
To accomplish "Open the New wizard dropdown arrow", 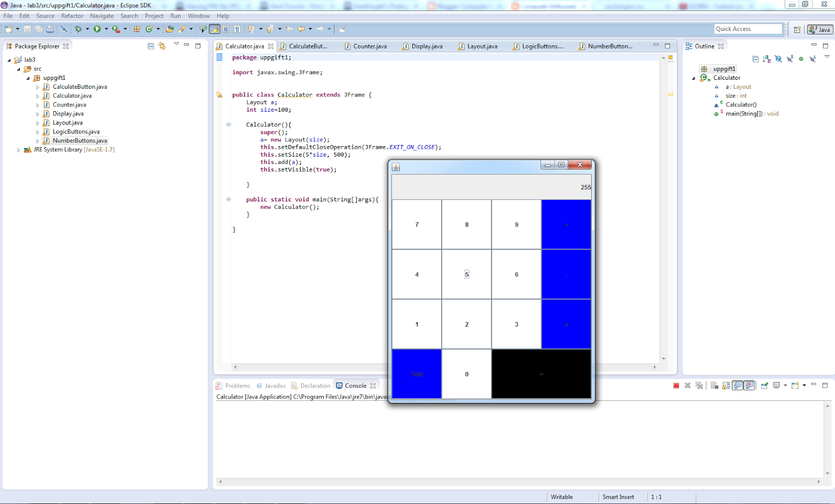I will point(18,29).
